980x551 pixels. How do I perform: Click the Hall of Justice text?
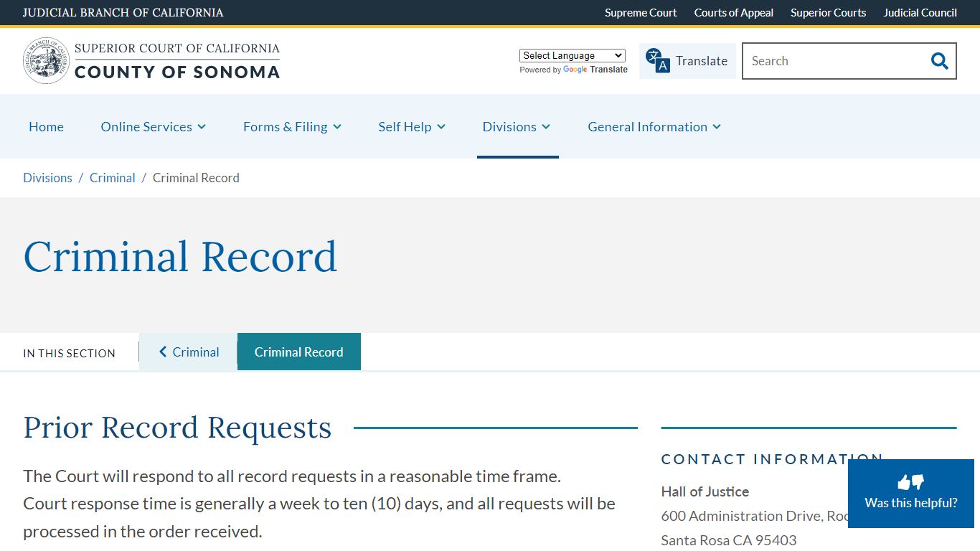(x=705, y=491)
